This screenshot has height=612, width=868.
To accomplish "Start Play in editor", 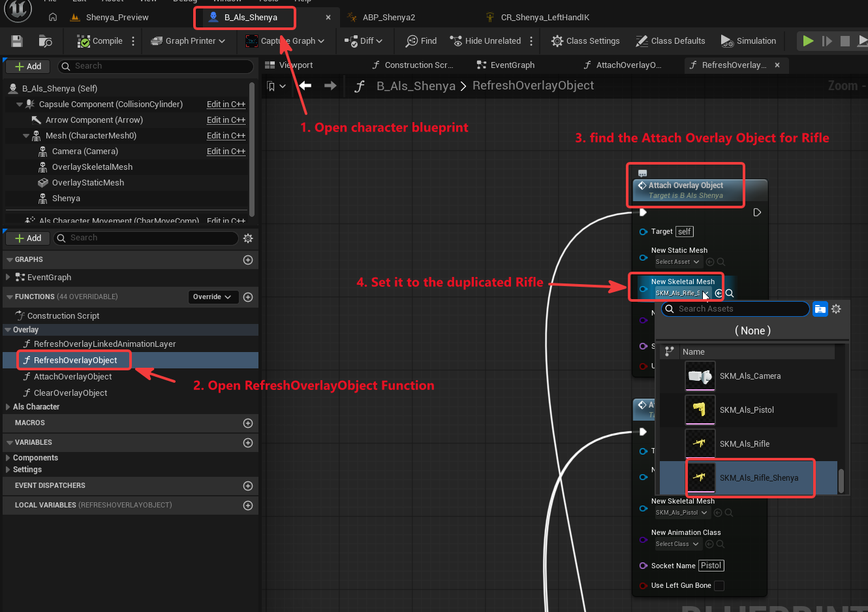I will (x=808, y=41).
